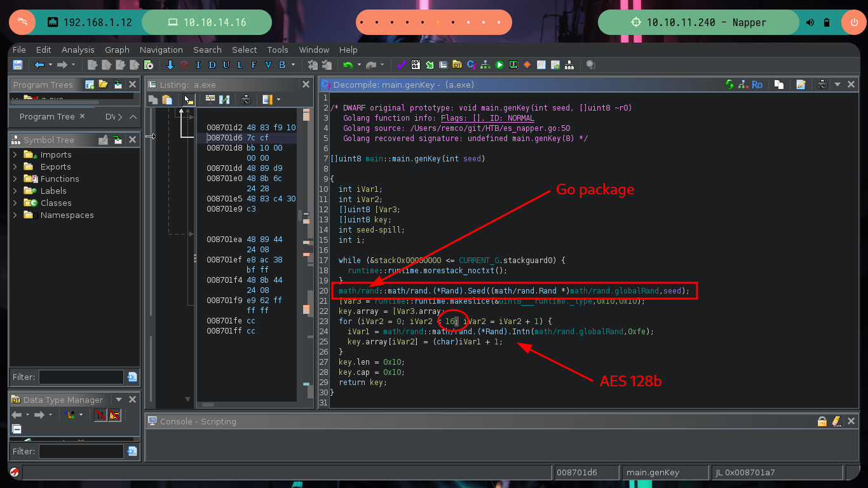This screenshot has width=868, height=488.
Task: Toggle the Listing cursor selection mode button
Action: click(189, 100)
